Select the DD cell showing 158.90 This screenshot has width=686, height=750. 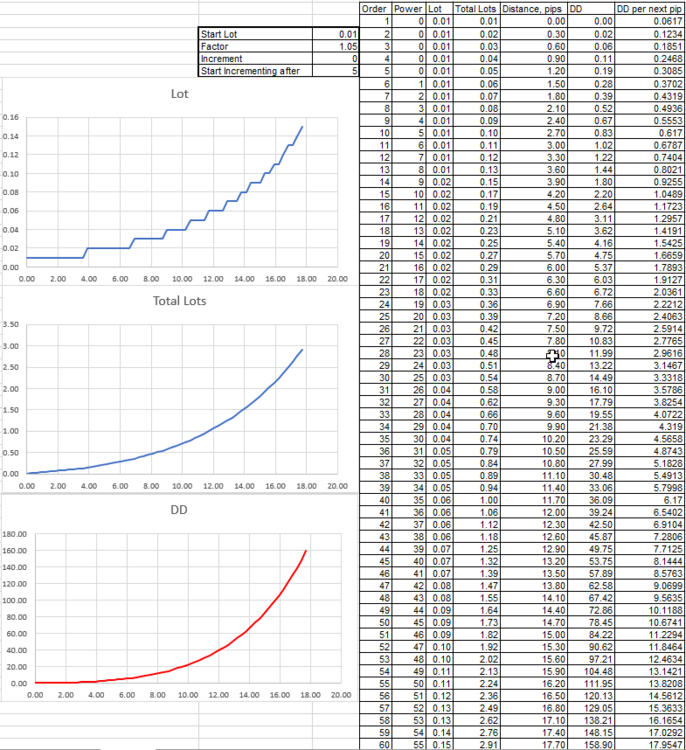coord(591,745)
